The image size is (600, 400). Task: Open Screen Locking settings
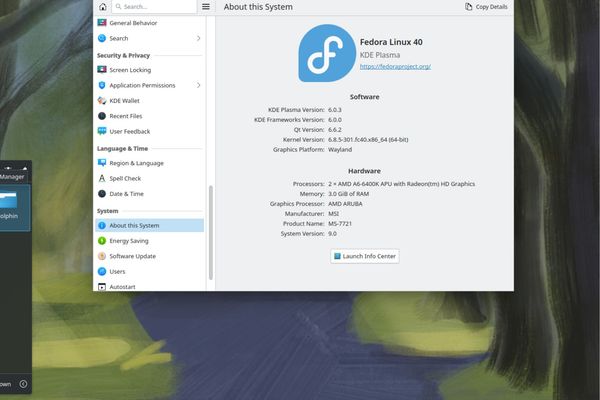(x=149, y=70)
